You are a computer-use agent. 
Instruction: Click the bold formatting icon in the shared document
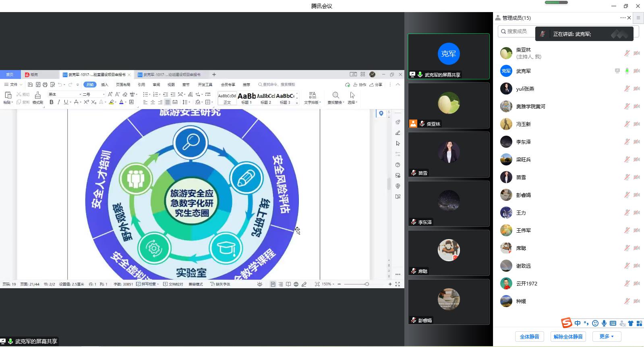52,102
